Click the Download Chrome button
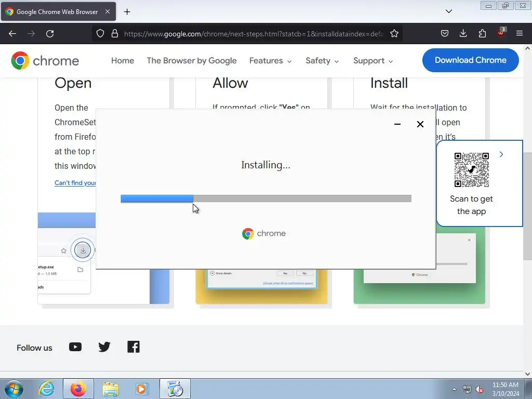 pyautogui.click(x=471, y=60)
